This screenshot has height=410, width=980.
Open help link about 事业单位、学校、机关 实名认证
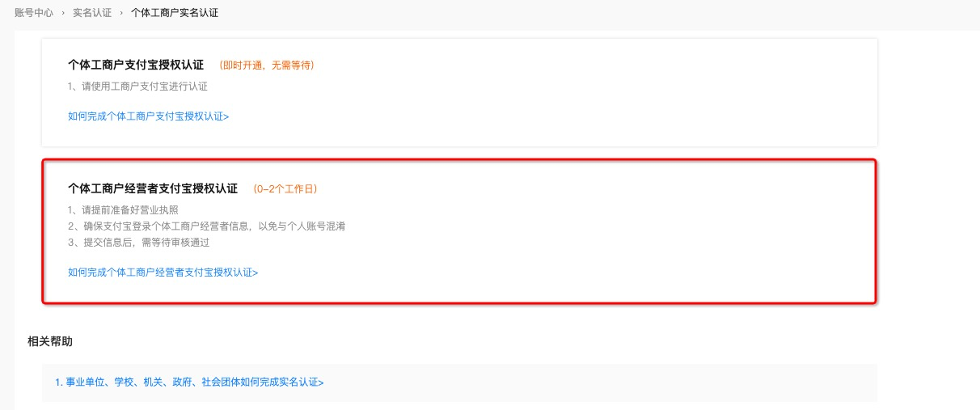189,383
